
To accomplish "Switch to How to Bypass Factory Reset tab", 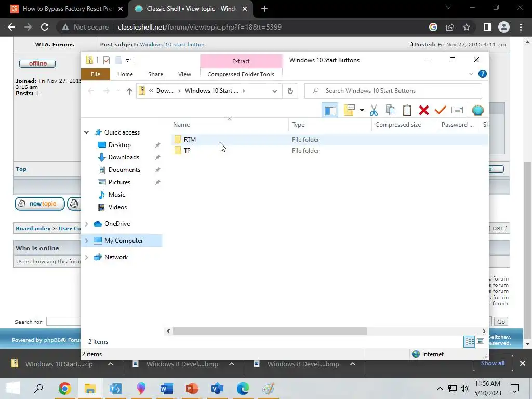I will [x=66, y=9].
